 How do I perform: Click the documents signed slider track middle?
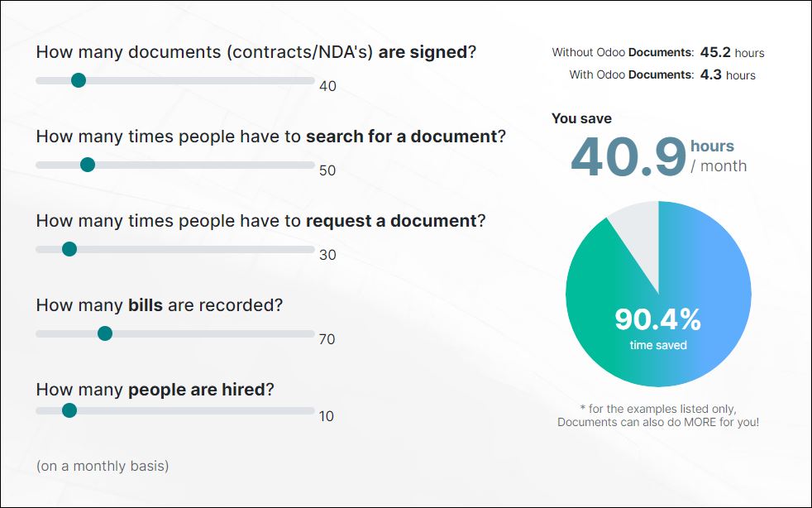point(175,80)
